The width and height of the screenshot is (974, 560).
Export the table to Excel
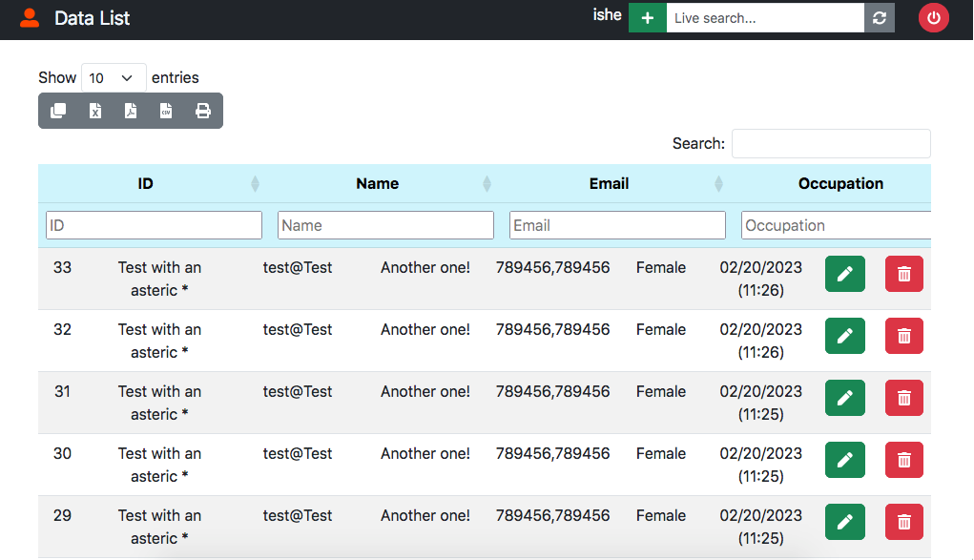(x=94, y=111)
